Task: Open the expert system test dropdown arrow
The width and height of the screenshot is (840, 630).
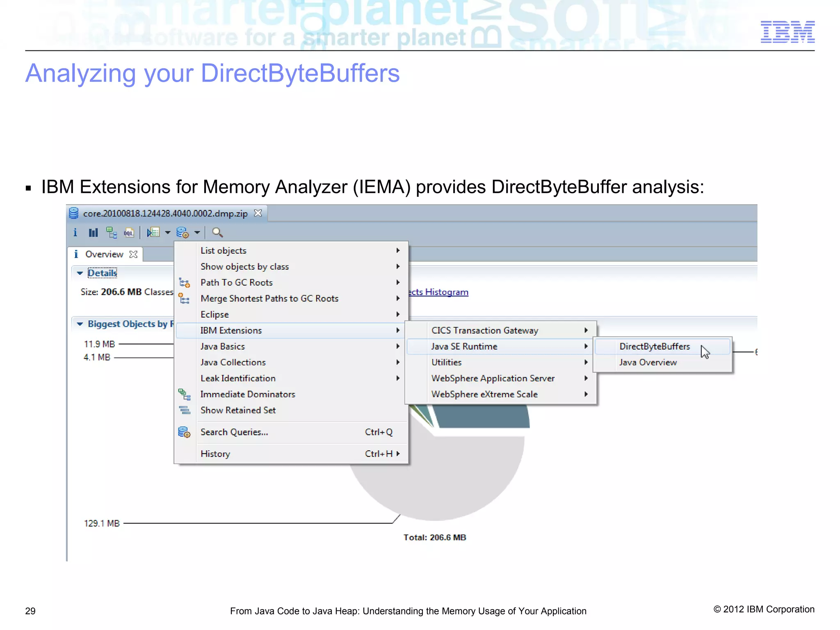Action: click(x=168, y=233)
